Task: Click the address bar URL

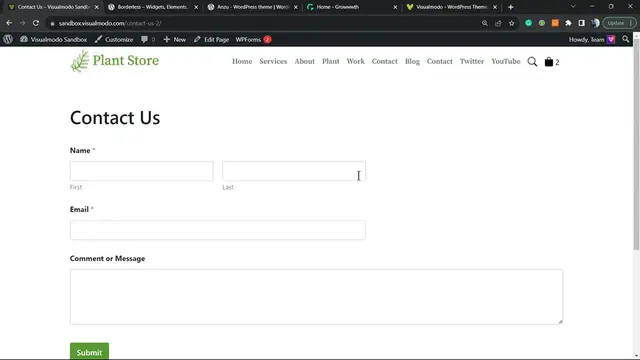Action: (110, 23)
